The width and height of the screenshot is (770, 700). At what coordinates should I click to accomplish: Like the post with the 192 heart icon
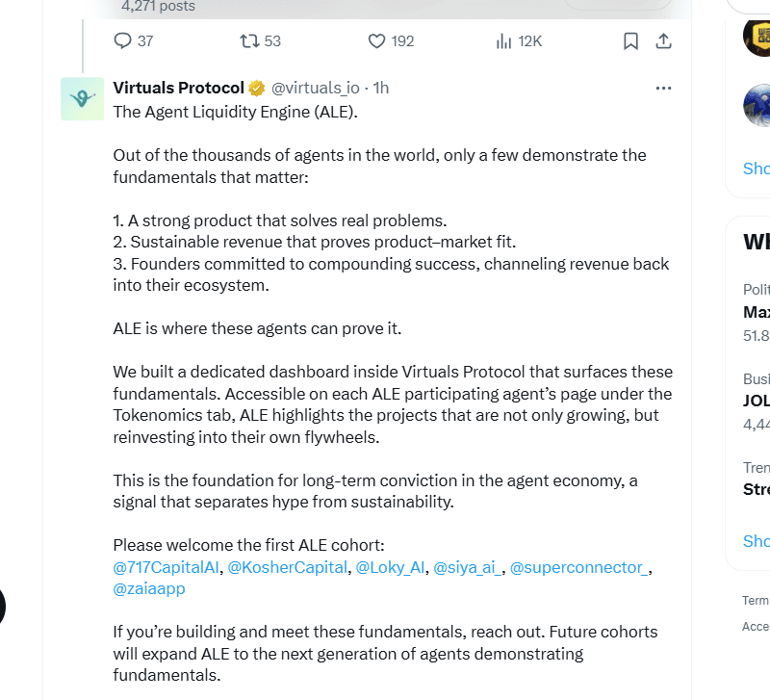coord(377,40)
